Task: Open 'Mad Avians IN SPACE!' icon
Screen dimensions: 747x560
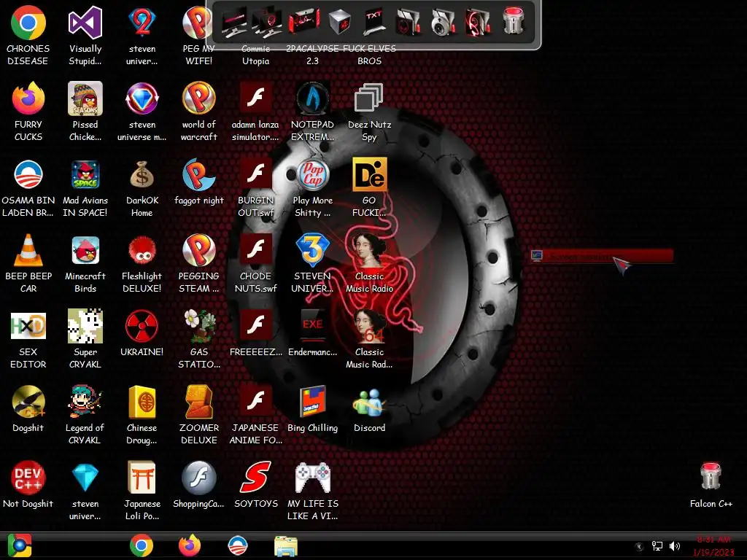Action: [x=85, y=174]
